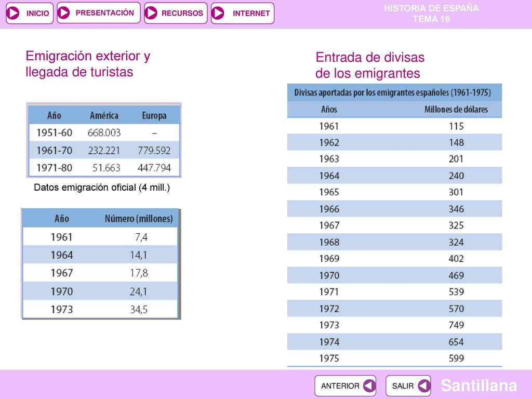Select tourist value 14,1
Viewport: 532px width, 399px height.
(139, 255)
